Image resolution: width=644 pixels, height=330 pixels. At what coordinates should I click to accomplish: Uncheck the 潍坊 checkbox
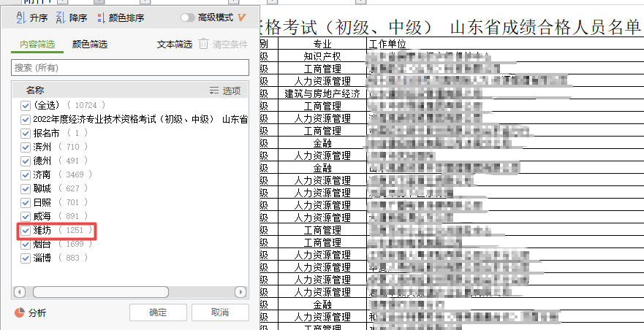(x=26, y=231)
